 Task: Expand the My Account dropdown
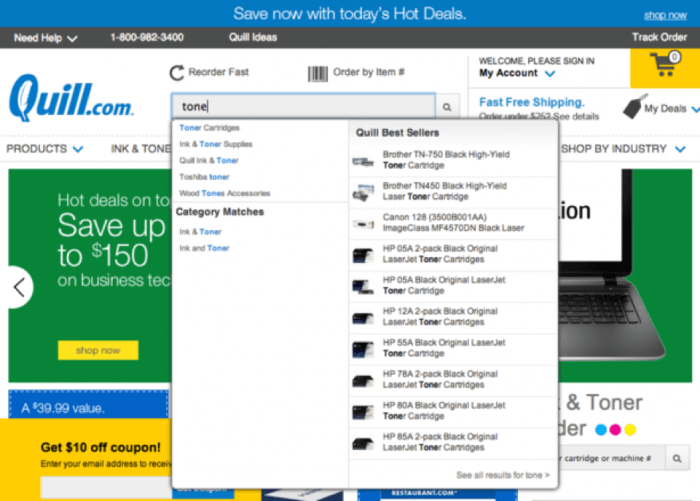click(x=517, y=73)
